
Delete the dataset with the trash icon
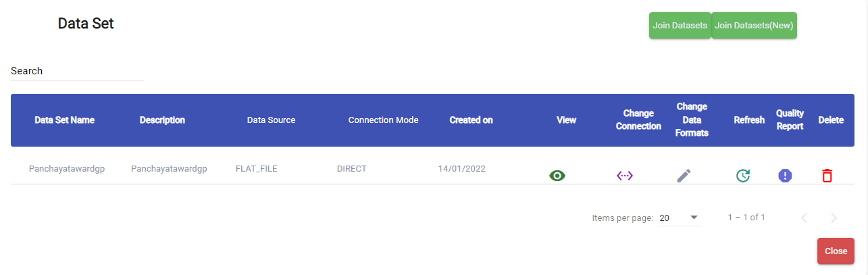click(827, 176)
